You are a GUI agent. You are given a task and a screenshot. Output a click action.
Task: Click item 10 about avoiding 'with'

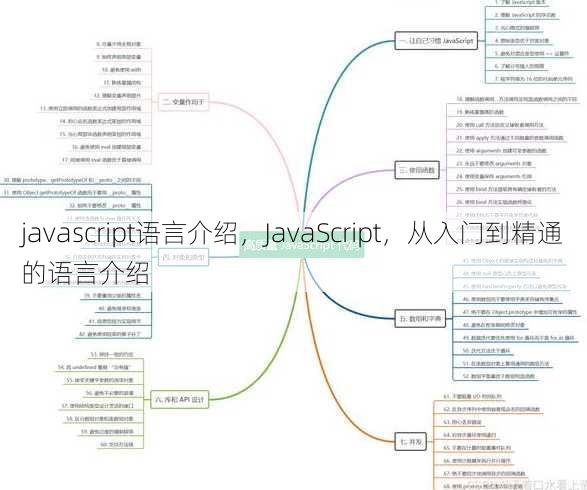coord(122,70)
